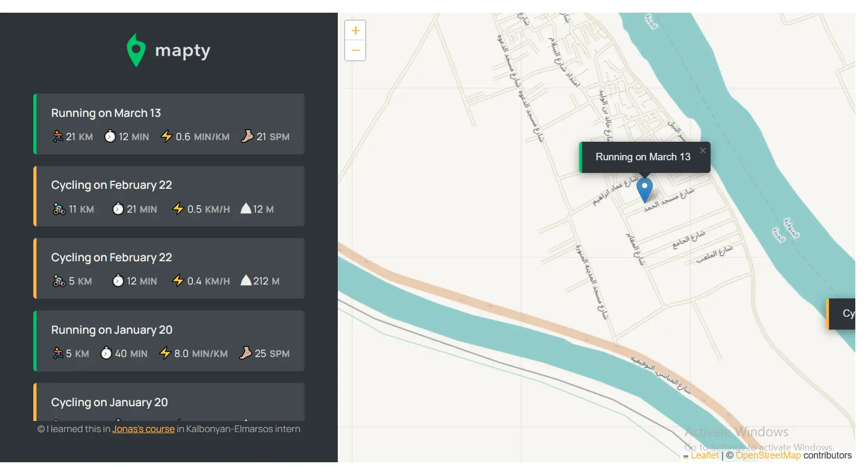Screen dimensions: 868x467
Task: Select the Running on March 13 workout card
Action: coord(169,124)
